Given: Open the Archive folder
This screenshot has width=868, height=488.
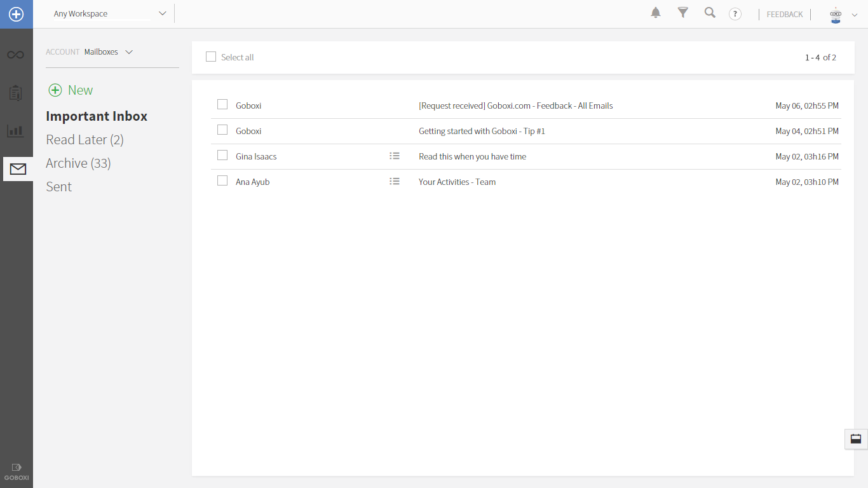Looking at the screenshot, I should (x=78, y=163).
